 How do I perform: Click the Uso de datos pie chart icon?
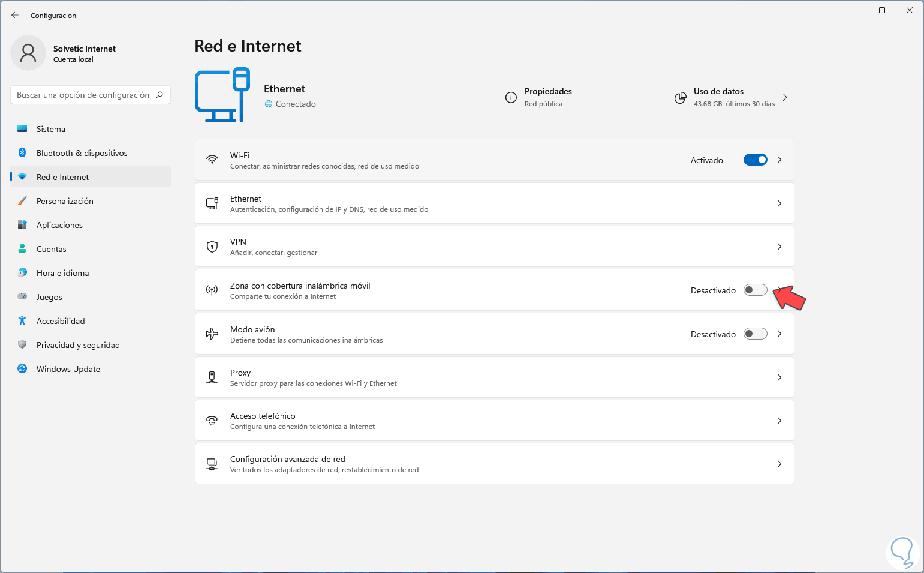680,98
